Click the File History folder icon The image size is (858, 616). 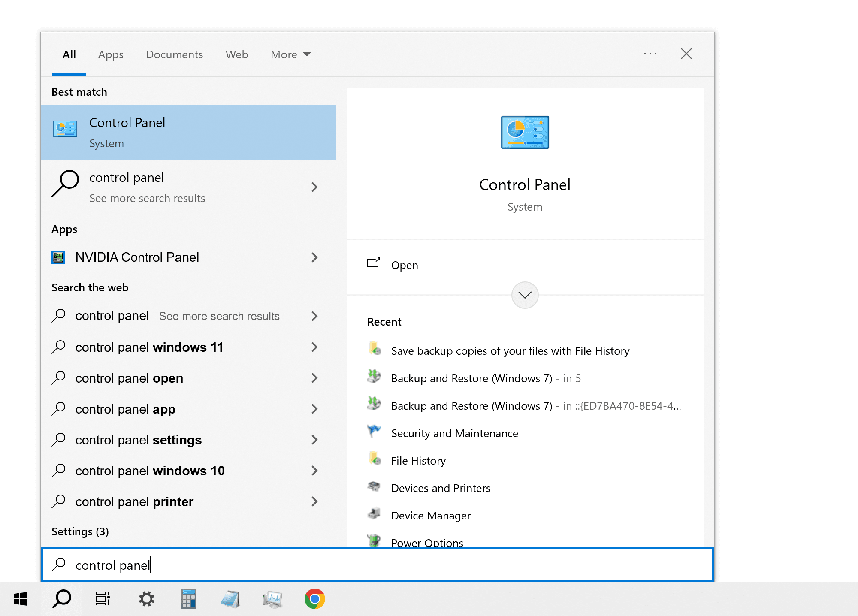tap(375, 458)
